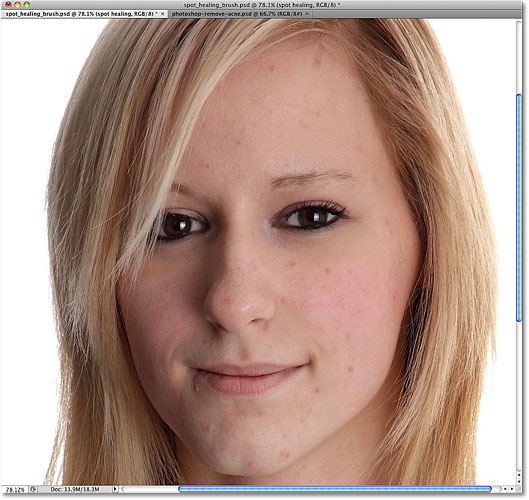
Task: Select the spot_healing_brush.psd document tab
Action: click(81, 14)
